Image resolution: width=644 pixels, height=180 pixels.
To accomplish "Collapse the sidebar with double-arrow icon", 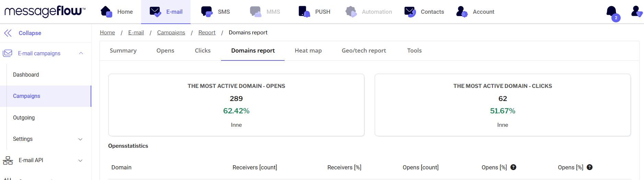I will (8, 33).
